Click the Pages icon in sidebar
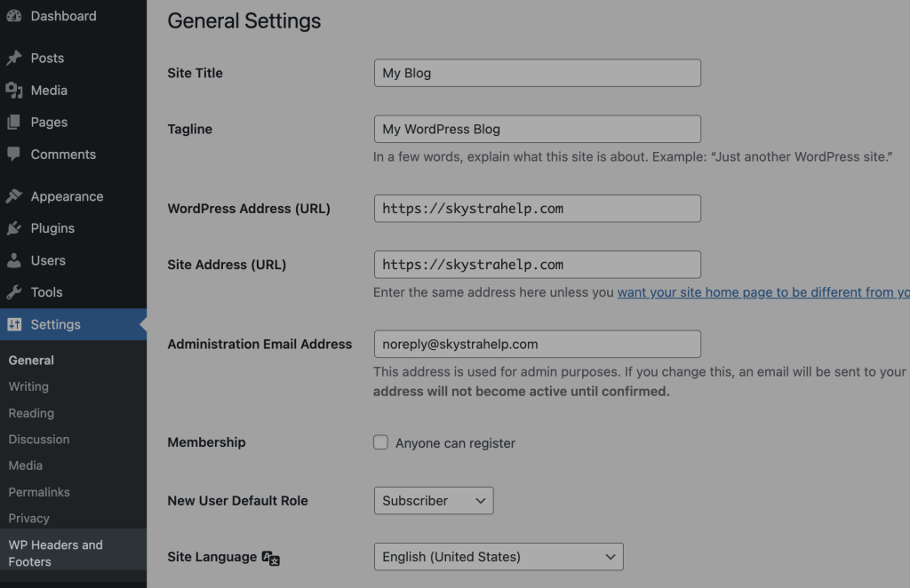 14,122
